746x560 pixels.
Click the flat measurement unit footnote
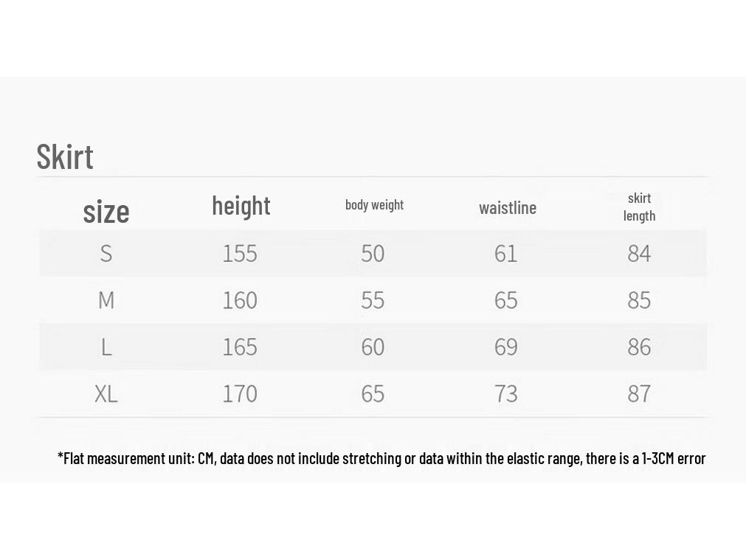381,458
